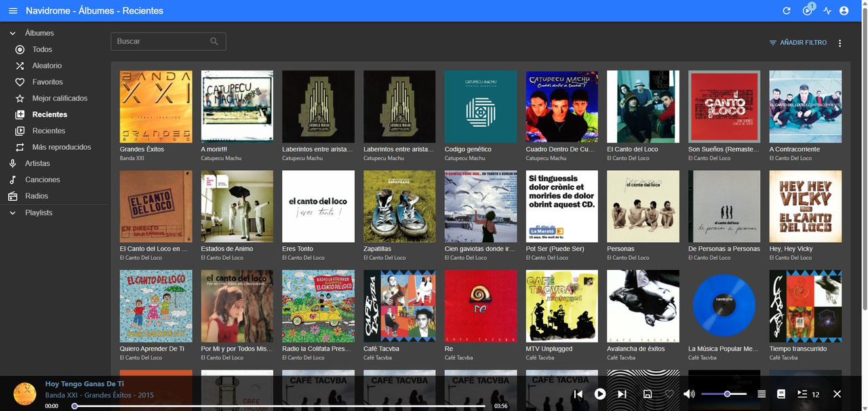Mute the volume speaker icon
Viewport: 868px width, 411px height.
pyautogui.click(x=689, y=394)
